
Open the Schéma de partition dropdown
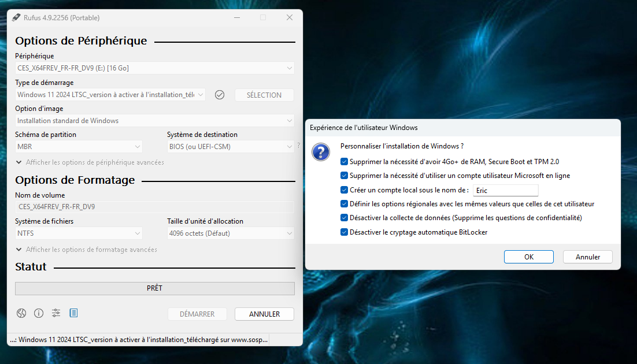click(79, 147)
